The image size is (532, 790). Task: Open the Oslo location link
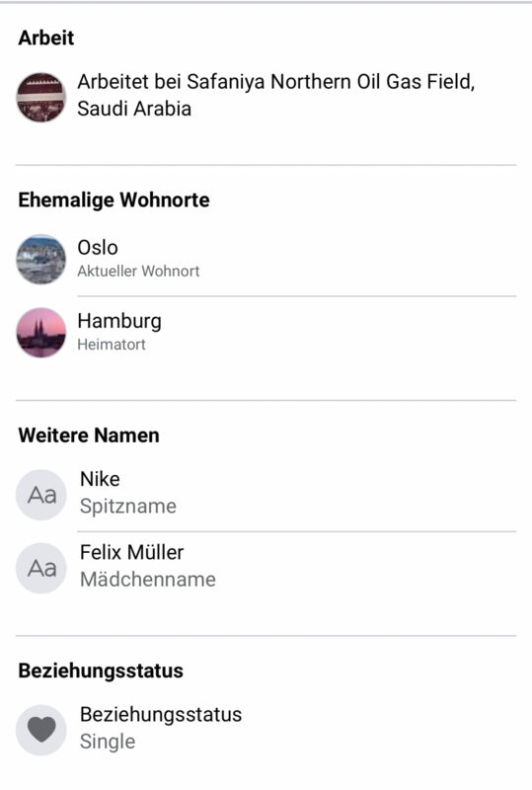pyautogui.click(x=98, y=248)
